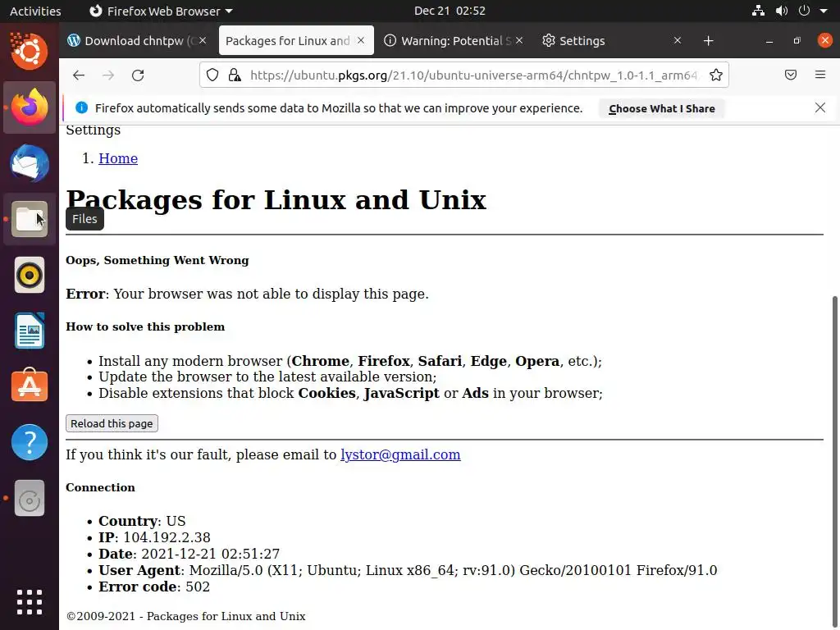The width and height of the screenshot is (840, 630).
Task: Open the system status menu arrow
Action: pyautogui.click(x=823, y=11)
